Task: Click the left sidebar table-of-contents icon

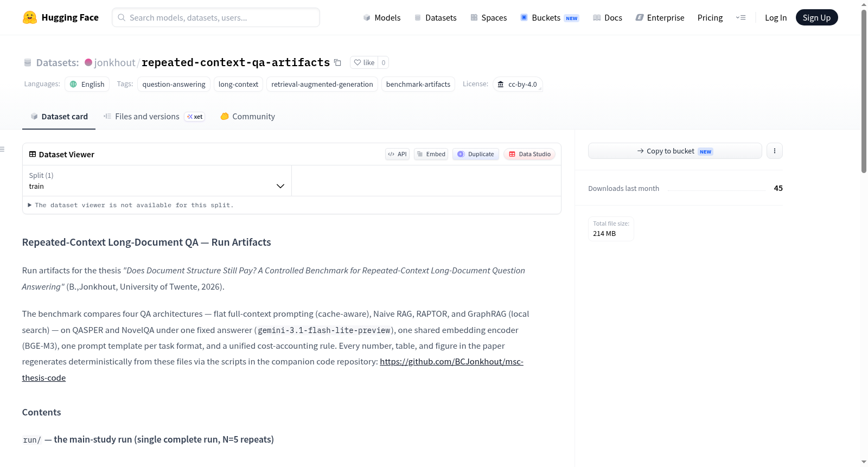Action: pos(2,149)
